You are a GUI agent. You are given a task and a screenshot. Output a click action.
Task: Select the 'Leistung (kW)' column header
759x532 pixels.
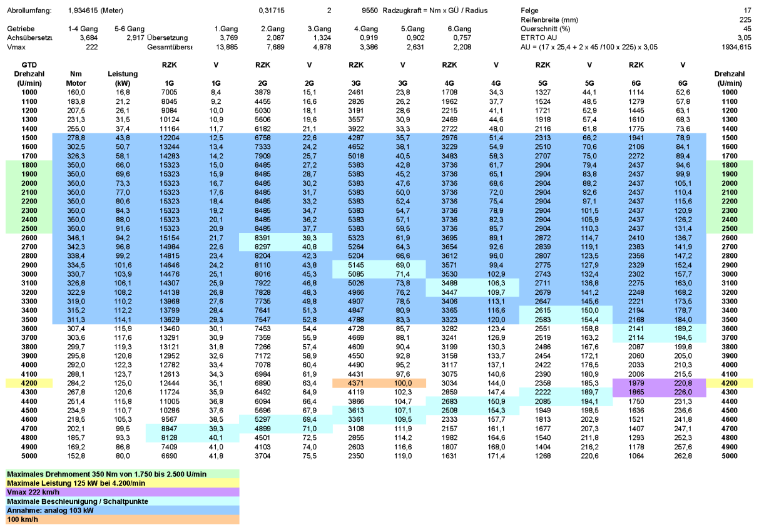click(x=123, y=78)
